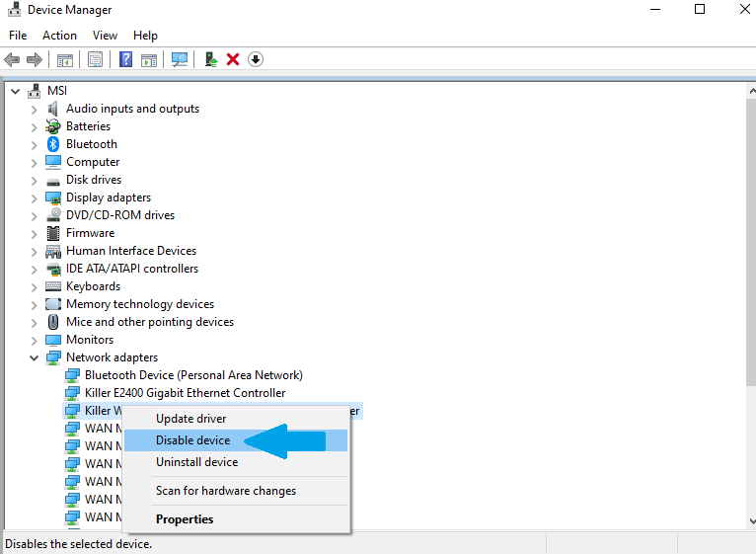Click the Bluetooth category icon
The height and width of the screenshot is (554, 756).
(53, 144)
